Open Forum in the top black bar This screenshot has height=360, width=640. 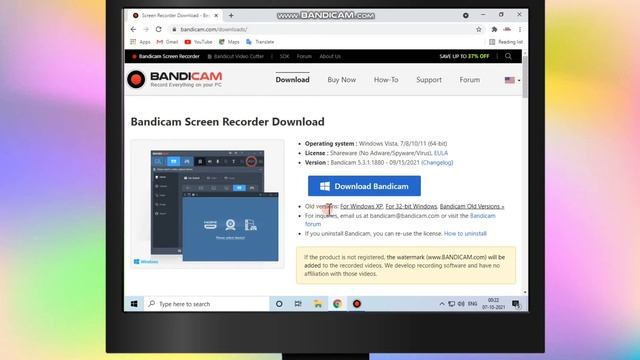pyautogui.click(x=304, y=56)
